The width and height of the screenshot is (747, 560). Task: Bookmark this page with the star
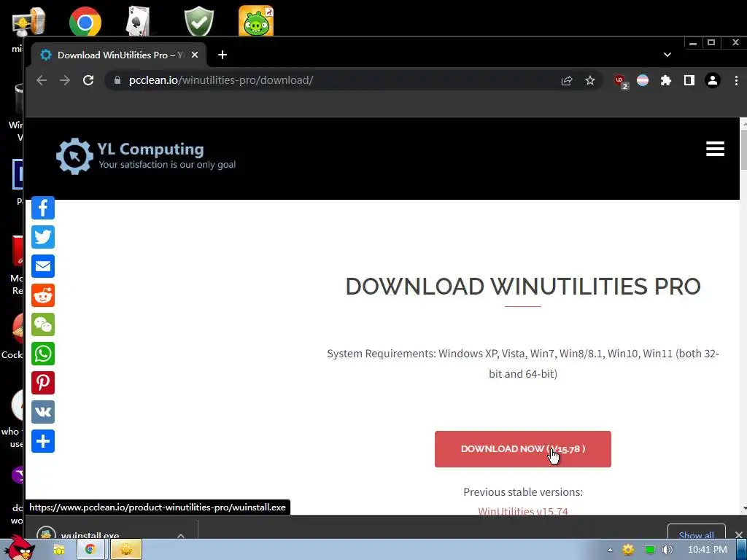point(589,80)
